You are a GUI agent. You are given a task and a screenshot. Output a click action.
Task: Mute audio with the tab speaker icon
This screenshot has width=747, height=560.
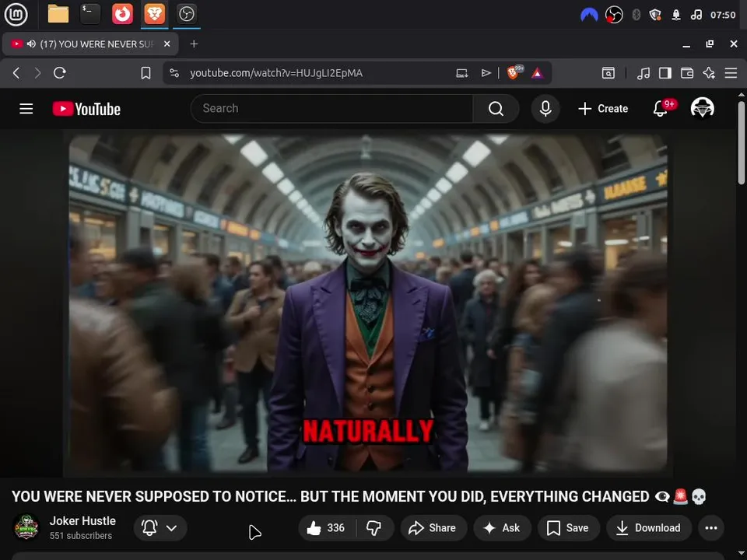(31, 44)
